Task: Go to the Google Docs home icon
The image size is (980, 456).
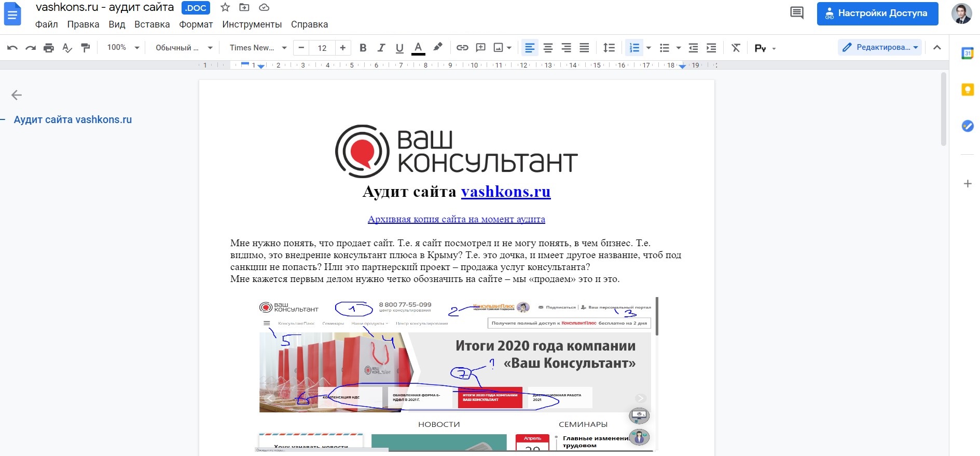Action: (12, 14)
